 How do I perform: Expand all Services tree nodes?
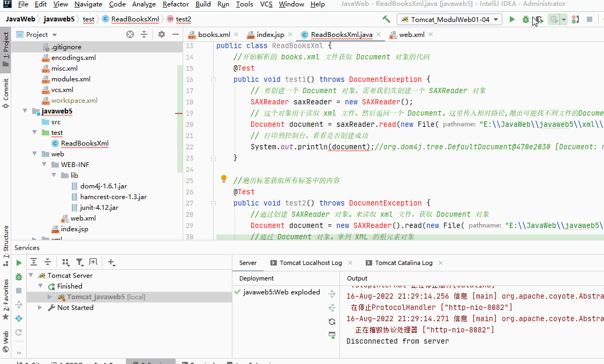34,262
